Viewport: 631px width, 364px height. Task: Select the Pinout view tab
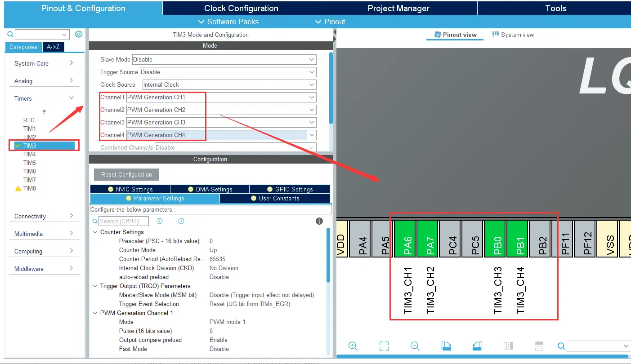point(455,35)
